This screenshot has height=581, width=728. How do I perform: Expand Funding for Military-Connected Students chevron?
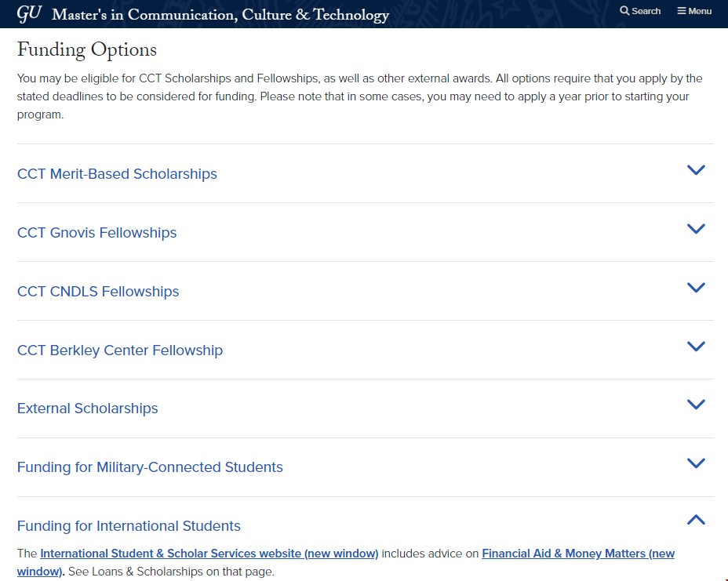click(x=695, y=463)
